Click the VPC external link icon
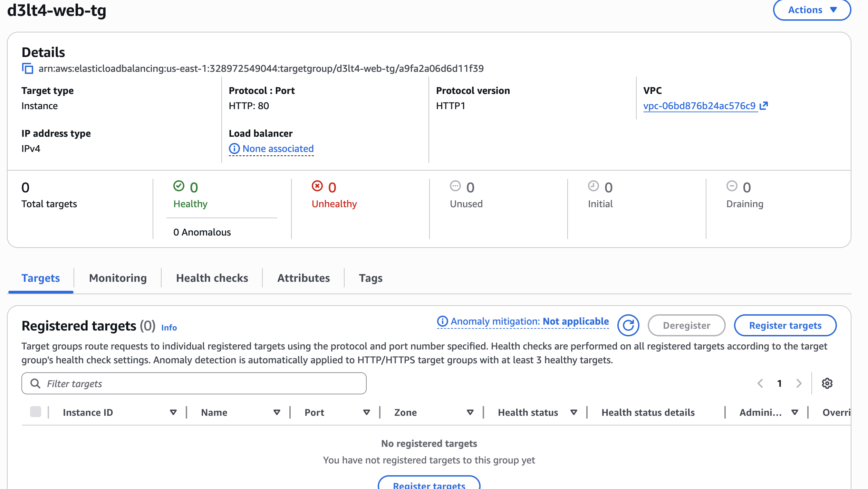This screenshot has height=489, width=868. coord(764,106)
